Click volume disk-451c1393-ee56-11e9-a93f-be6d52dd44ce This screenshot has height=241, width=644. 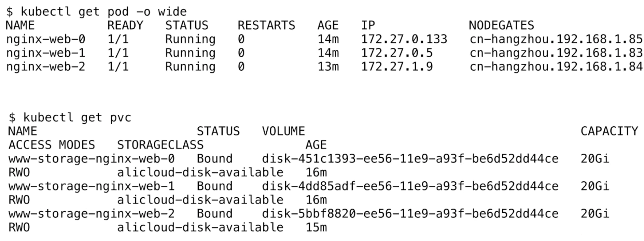pyautogui.click(x=410, y=159)
